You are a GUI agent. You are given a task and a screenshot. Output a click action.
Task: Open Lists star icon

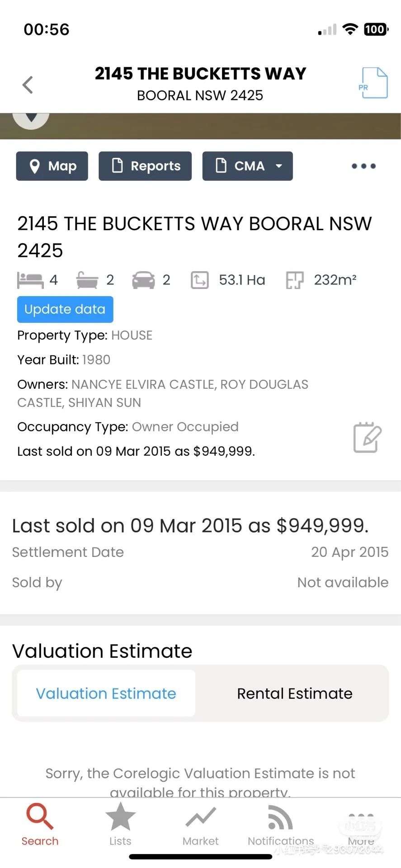point(120,816)
